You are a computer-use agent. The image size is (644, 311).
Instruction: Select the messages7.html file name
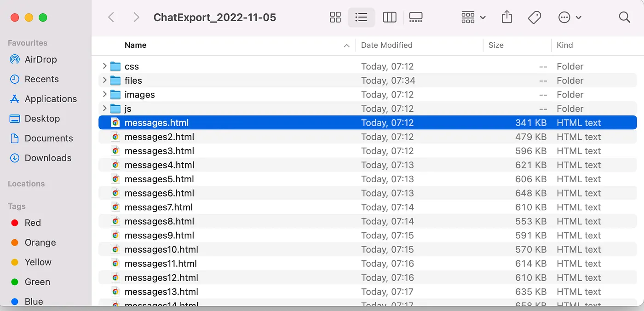point(159,207)
